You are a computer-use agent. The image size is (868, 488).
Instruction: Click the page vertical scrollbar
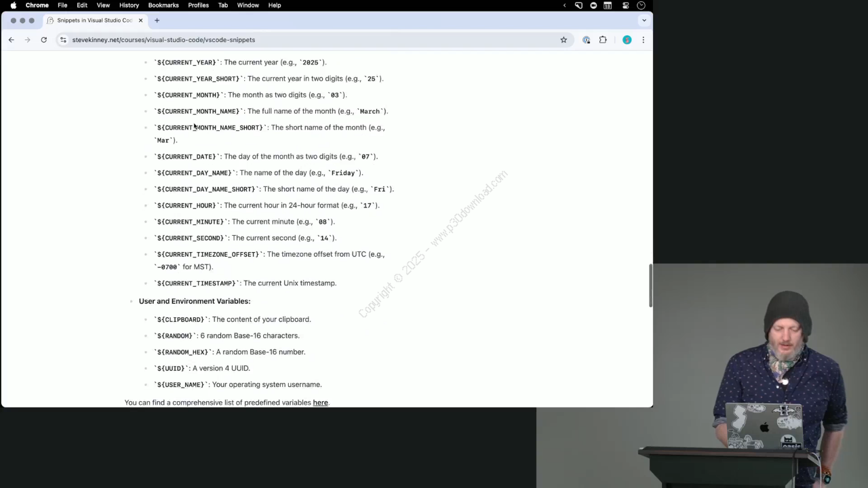(651, 285)
